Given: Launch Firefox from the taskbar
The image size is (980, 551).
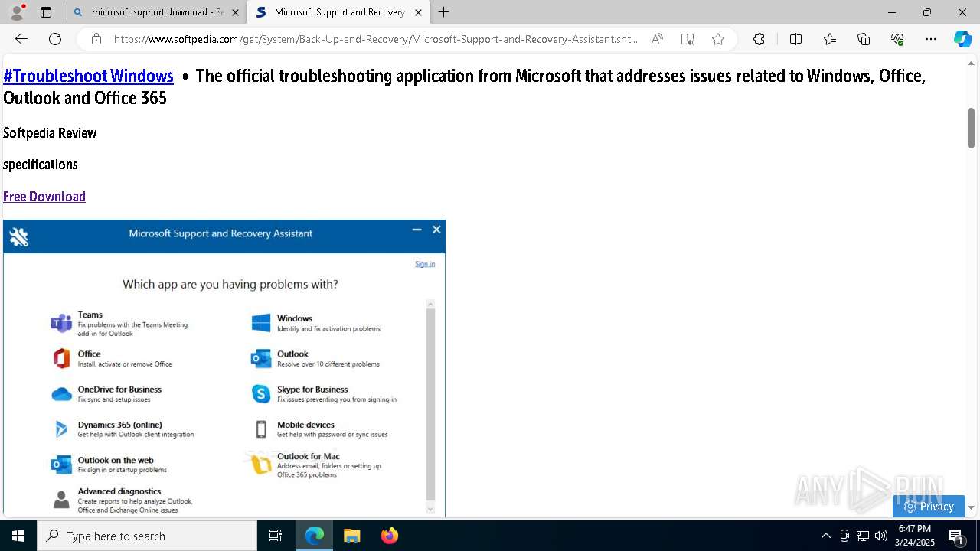Looking at the screenshot, I should [x=389, y=536].
